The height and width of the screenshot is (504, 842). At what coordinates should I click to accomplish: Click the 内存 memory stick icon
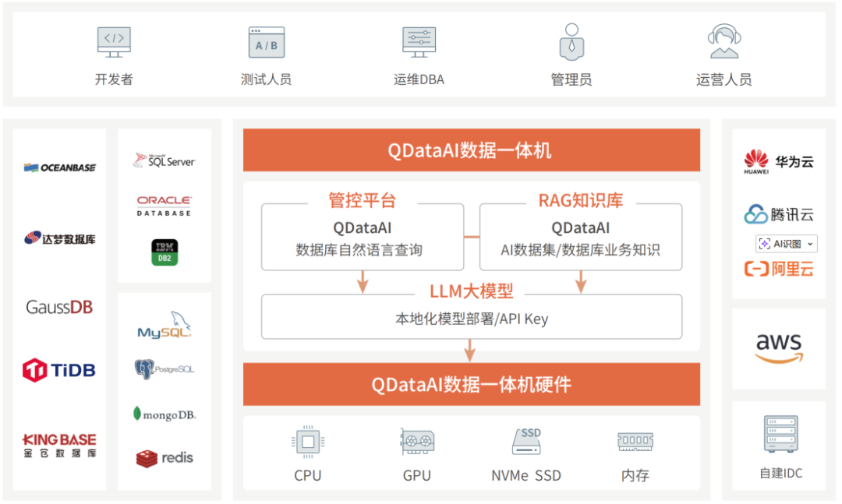(x=635, y=440)
